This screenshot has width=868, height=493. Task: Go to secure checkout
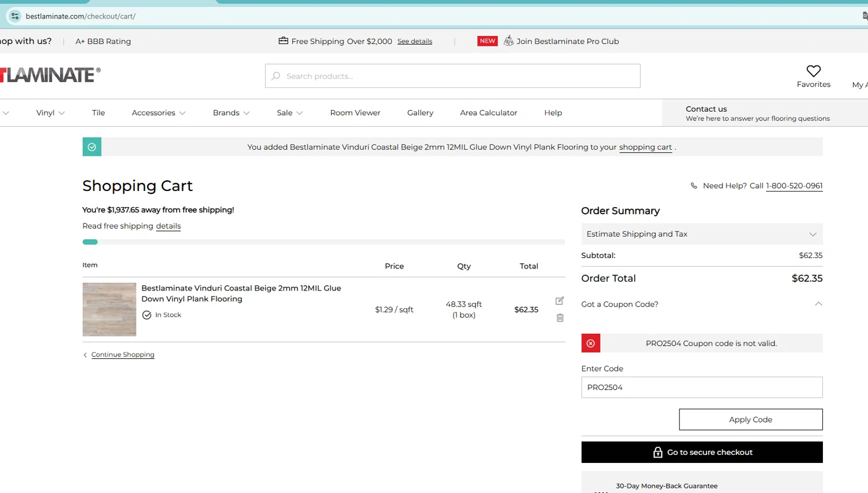coord(702,452)
